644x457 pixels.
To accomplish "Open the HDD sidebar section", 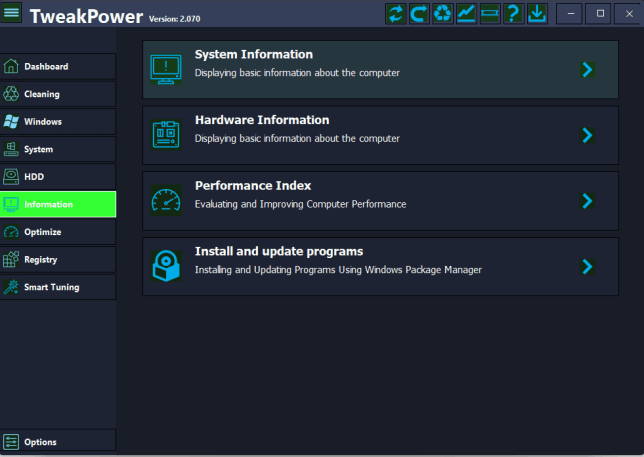I will point(58,177).
